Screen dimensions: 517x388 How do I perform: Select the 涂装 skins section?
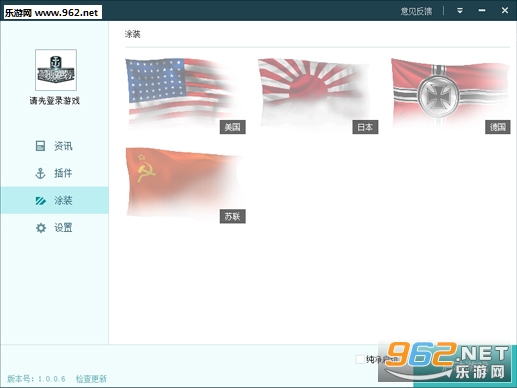(54, 200)
